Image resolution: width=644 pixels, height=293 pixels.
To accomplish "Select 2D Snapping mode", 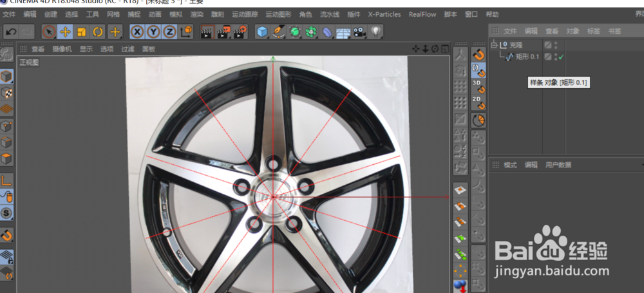I will tap(478, 102).
